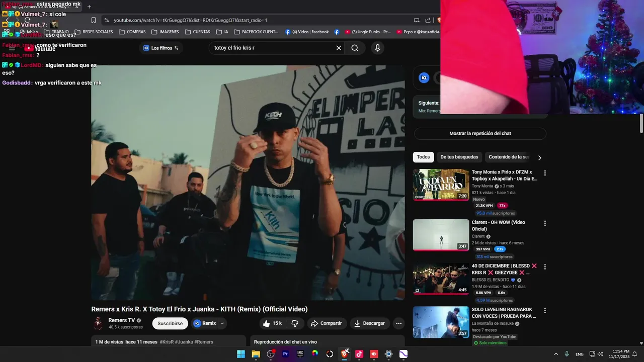Open the Brave browser taskbar icon
This screenshot has width=644, height=362.
click(x=345, y=354)
